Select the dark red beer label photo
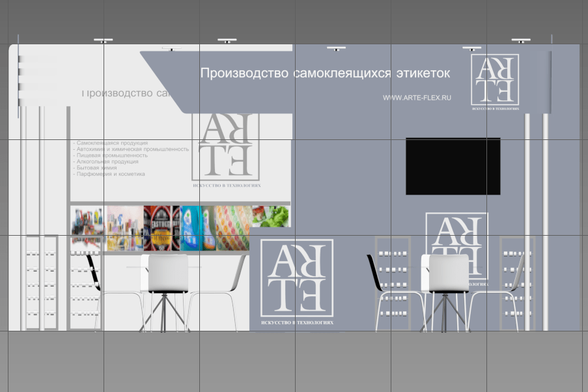Screen dimensions: 588x392 click(x=161, y=228)
